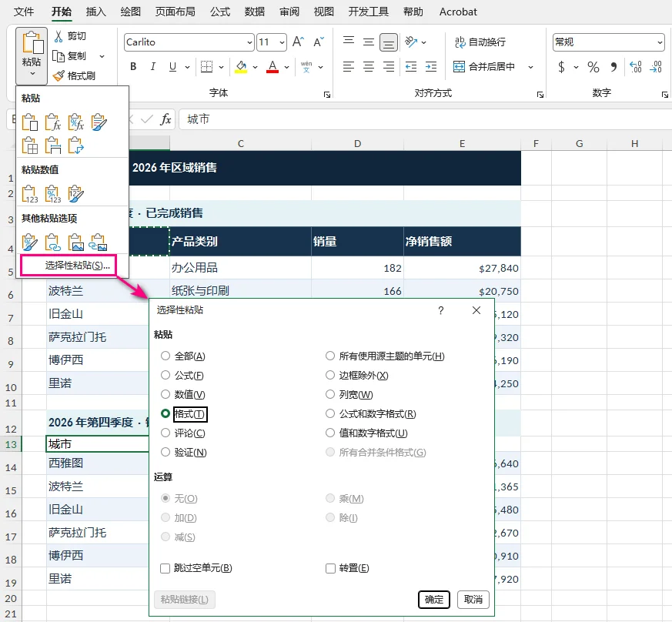Check the 转置(E) checkbox
This screenshot has height=622, width=672.
(330, 568)
